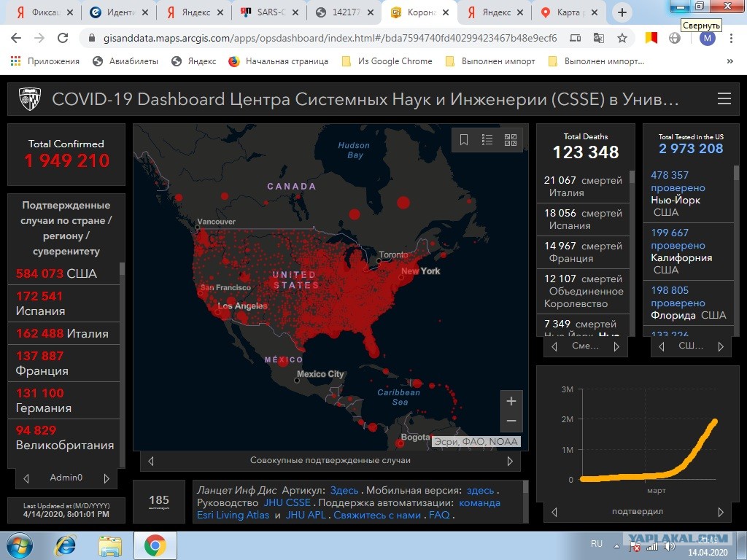Switch to Chrome in the taskbar

[155, 545]
